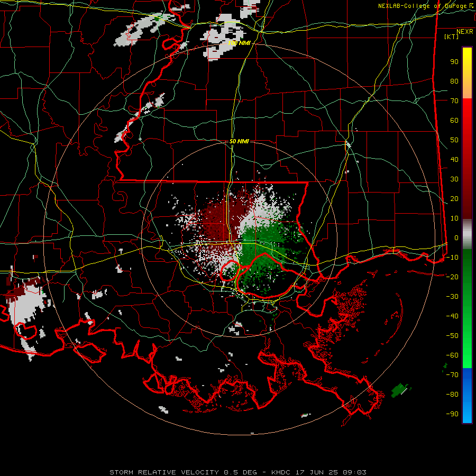Image resolution: width=476 pixels, height=476 pixels.
Task: Click the NEXR legend title
Action: point(465,32)
